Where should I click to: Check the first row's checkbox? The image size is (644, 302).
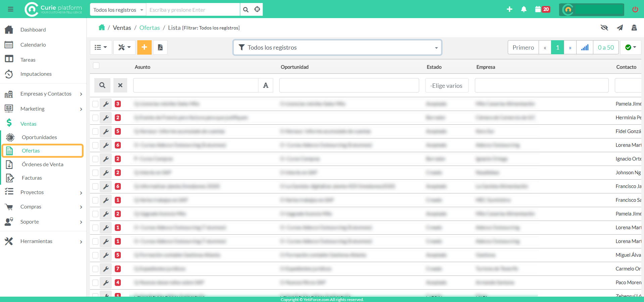96,104
